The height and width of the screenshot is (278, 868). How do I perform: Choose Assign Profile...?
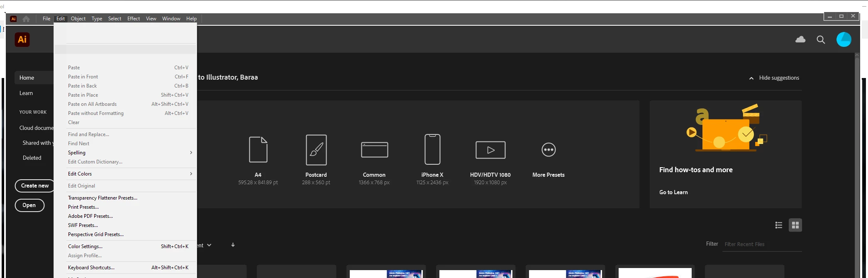(125, 256)
